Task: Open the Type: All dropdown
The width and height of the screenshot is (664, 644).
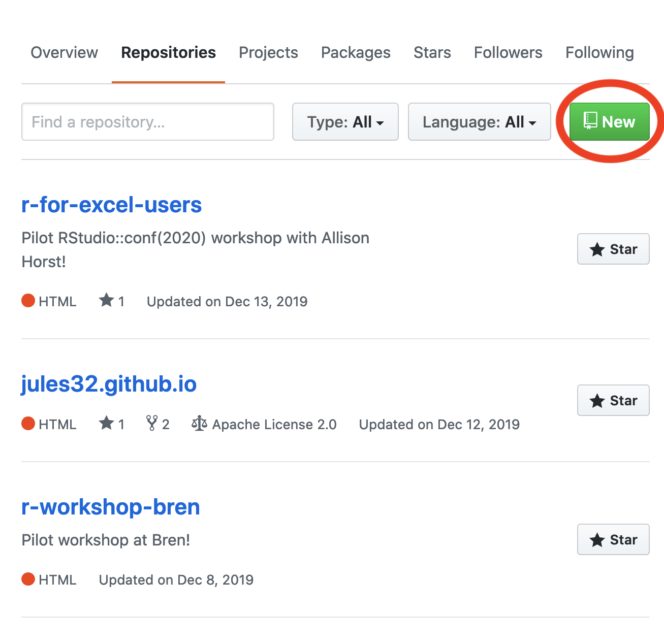Action: pyautogui.click(x=345, y=122)
